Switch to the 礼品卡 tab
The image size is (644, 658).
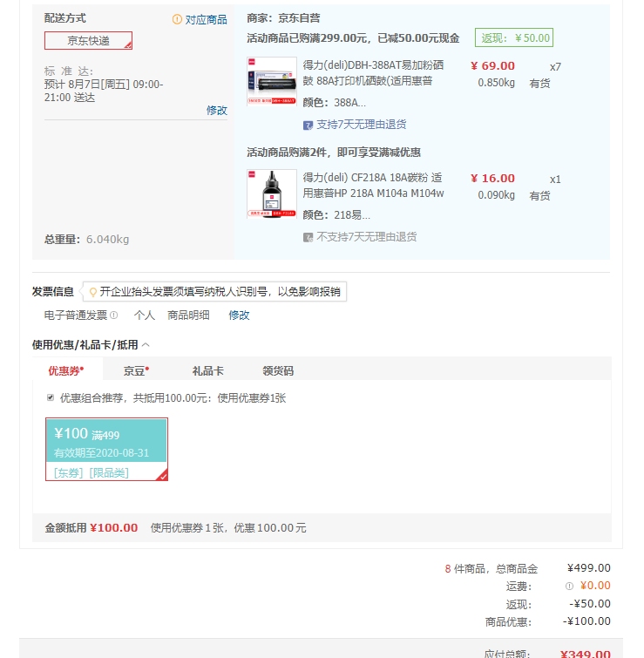pos(207,370)
